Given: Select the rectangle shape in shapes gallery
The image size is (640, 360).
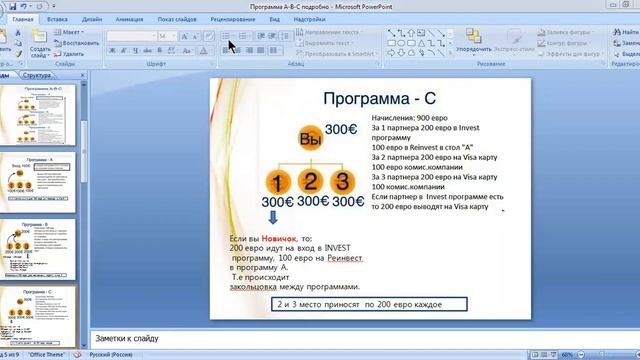Looking at the screenshot, I should 391,43.
